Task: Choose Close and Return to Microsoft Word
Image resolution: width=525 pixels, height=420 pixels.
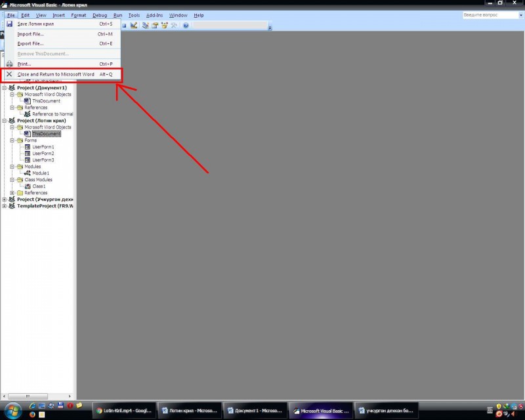Action: click(62, 74)
